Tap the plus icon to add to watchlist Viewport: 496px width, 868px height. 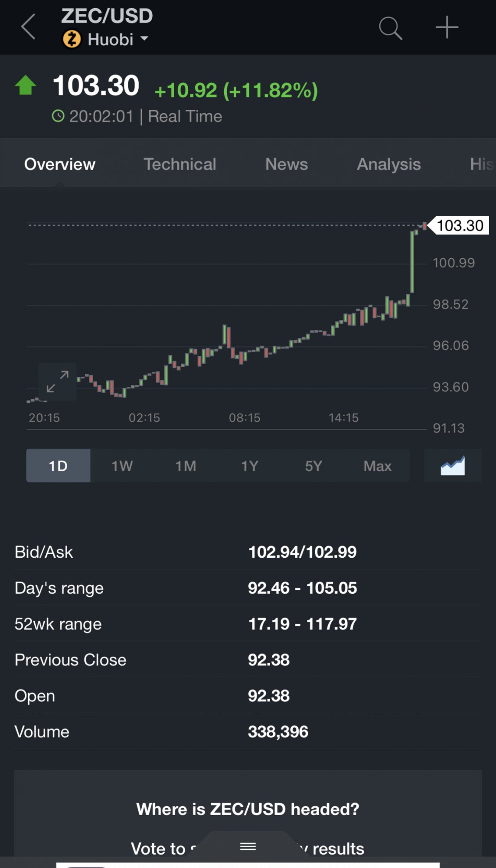447,28
